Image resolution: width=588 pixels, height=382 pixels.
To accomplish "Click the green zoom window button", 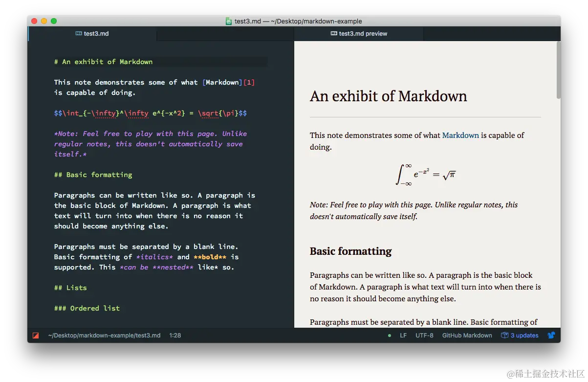I will [54, 21].
